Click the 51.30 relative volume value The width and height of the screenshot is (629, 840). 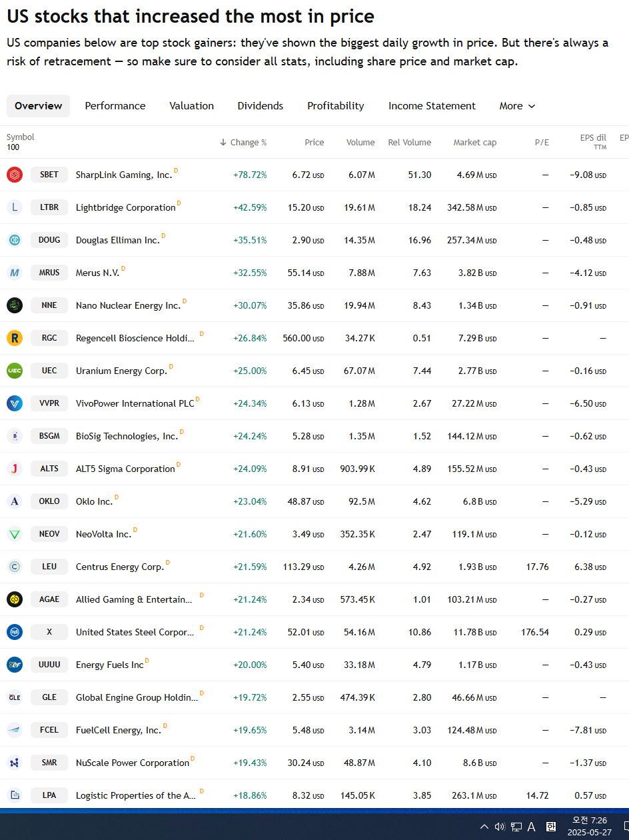[420, 175]
